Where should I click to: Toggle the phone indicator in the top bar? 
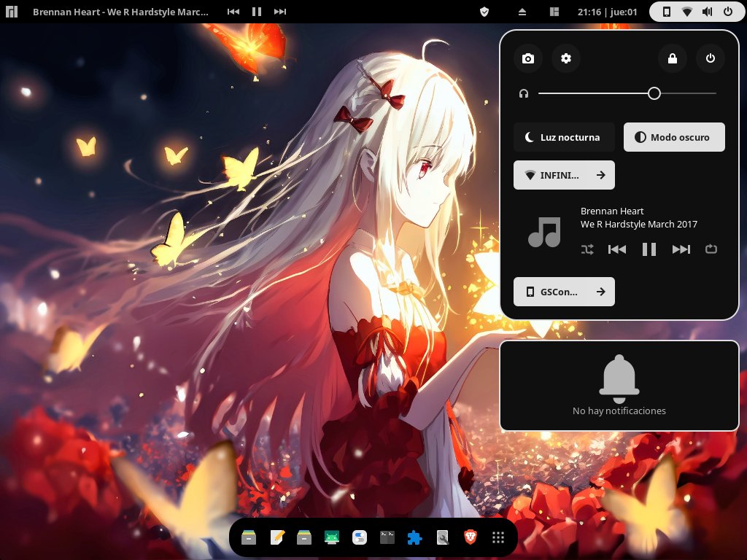[665, 12]
